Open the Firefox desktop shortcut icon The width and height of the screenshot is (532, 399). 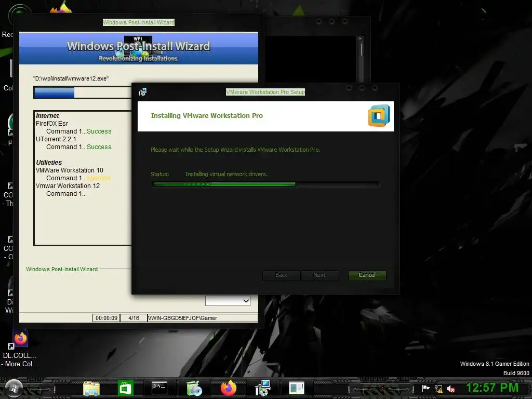point(20,338)
